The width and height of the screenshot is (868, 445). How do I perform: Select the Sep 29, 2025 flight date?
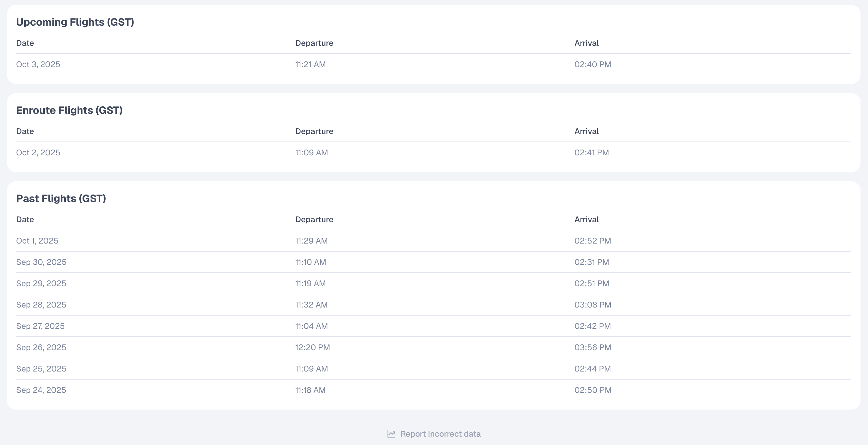pyautogui.click(x=41, y=283)
